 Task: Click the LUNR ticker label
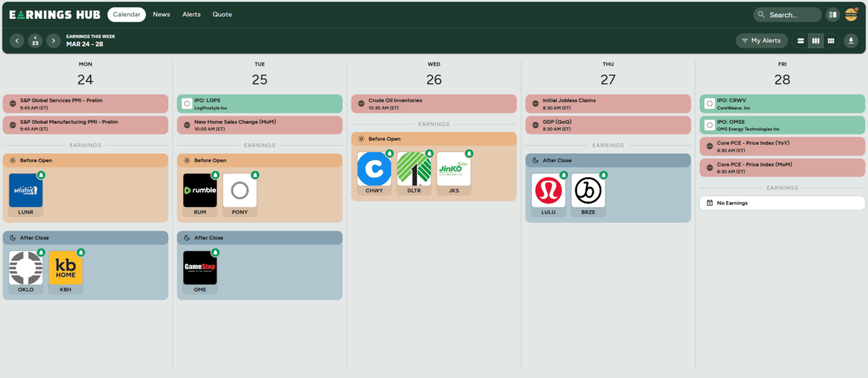pyautogui.click(x=26, y=212)
